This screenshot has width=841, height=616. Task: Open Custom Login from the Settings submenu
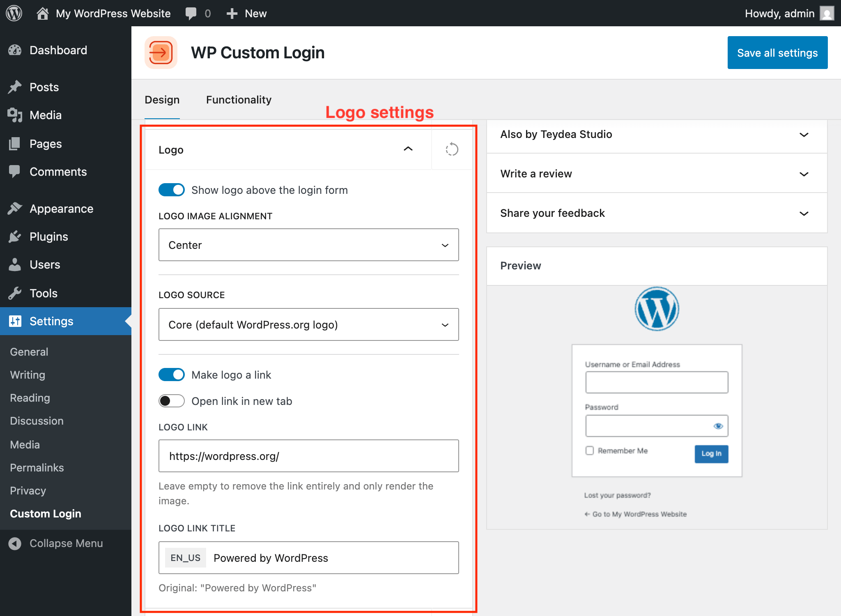45,513
